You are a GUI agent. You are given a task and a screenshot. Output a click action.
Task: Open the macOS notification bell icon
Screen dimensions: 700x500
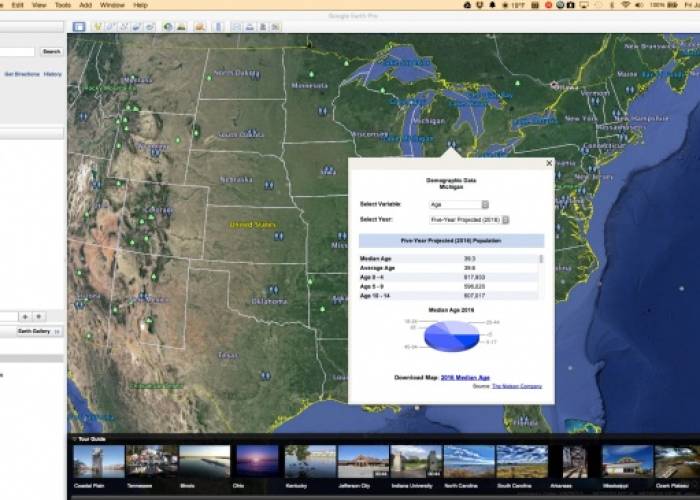[492, 5]
